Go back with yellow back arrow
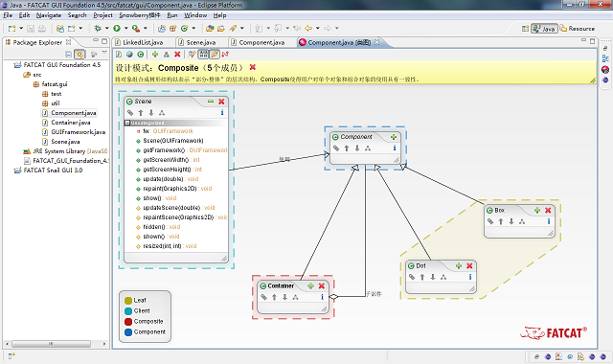This screenshot has height=364, width=613. [308, 28]
